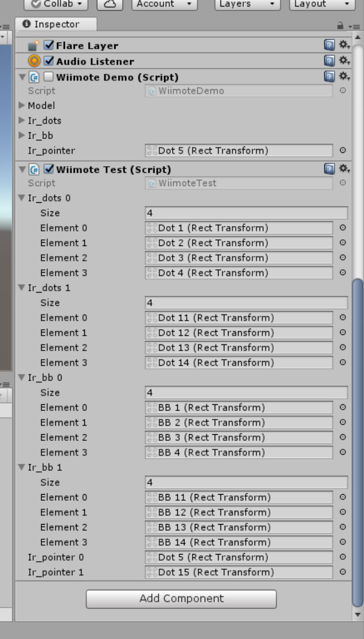Open object picker for Ir_pointer 1
The image size is (364, 639).
(343, 572)
